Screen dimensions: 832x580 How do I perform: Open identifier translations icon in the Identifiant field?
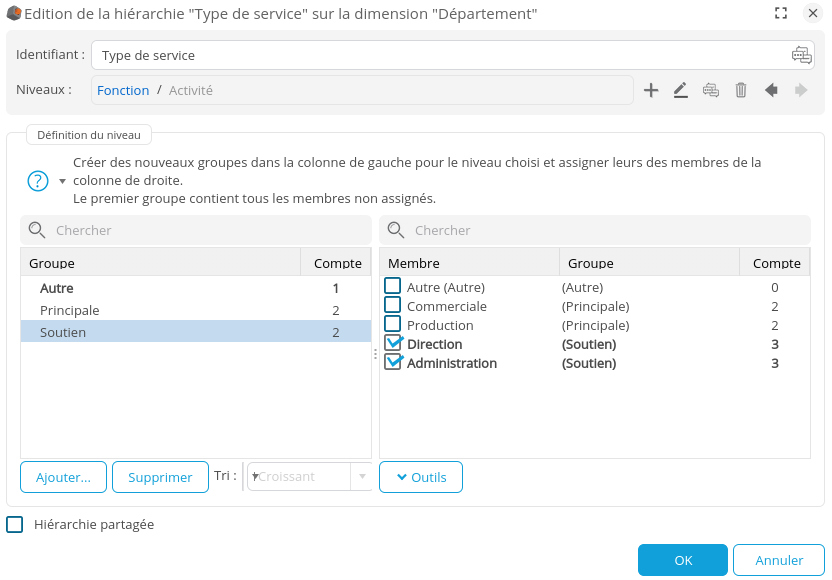801,55
